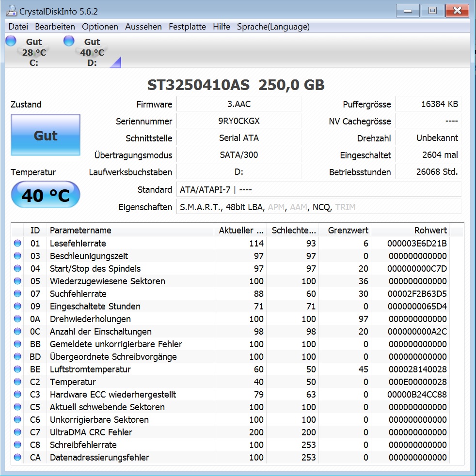Screen dimensions: 476x476
Task: Select the Suchfehlerrate parameter name
Action: point(78,294)
